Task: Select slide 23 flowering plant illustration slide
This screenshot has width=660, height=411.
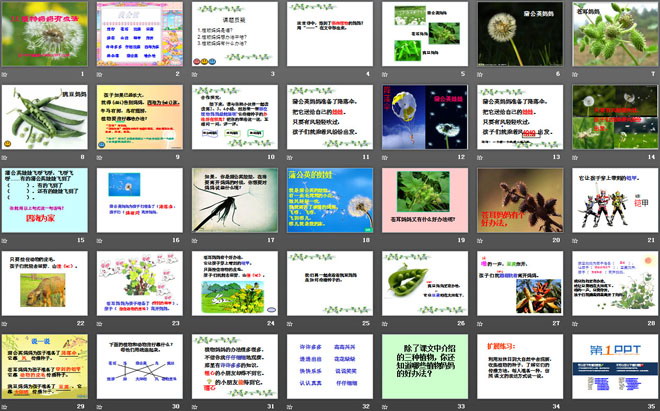Action: click(140, 283)
